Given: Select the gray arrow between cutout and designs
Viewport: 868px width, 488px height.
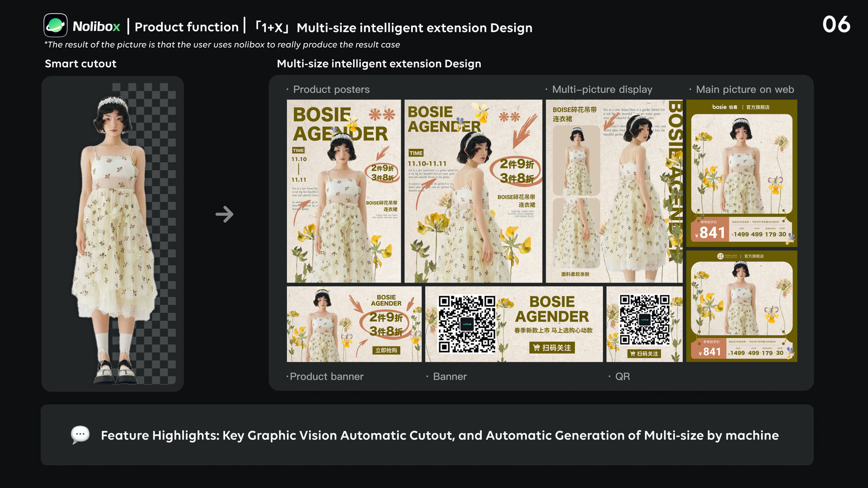Looking at the screenshot, I should tap(225, 215).
